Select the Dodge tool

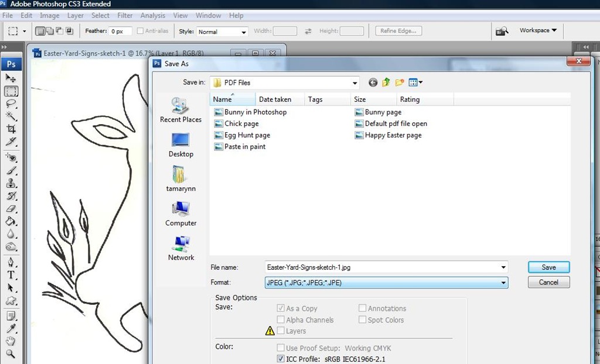(11, 246)
